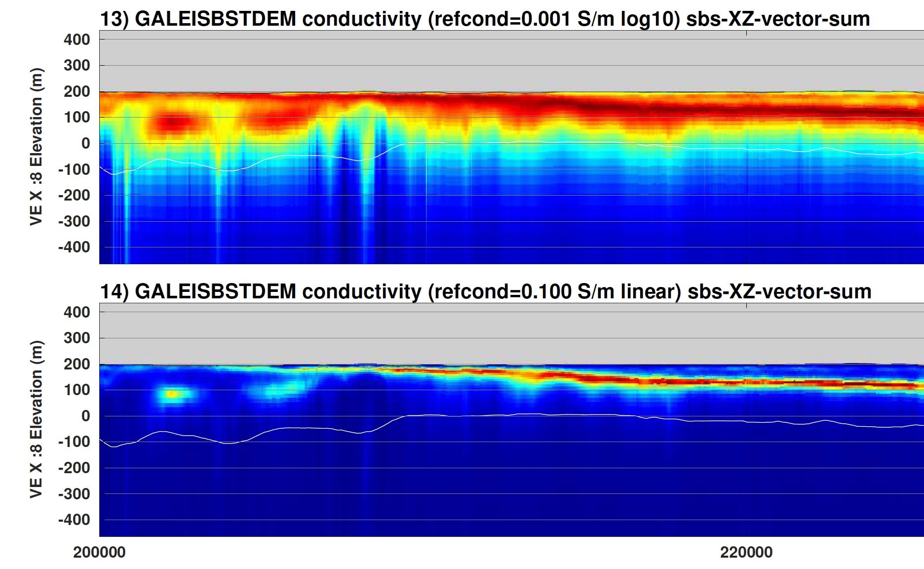Click the isolated yellow hotspot in bottom plot

tap(172, 394)
